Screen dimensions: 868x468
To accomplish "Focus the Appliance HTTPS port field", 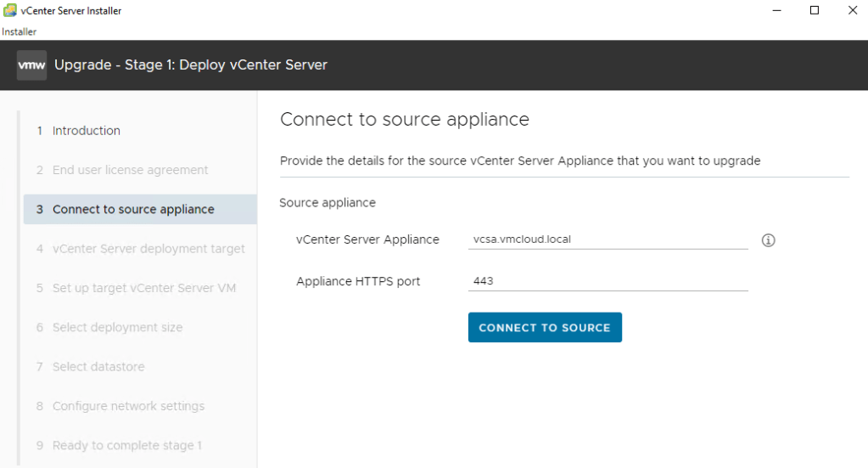I will coord(608,281).
